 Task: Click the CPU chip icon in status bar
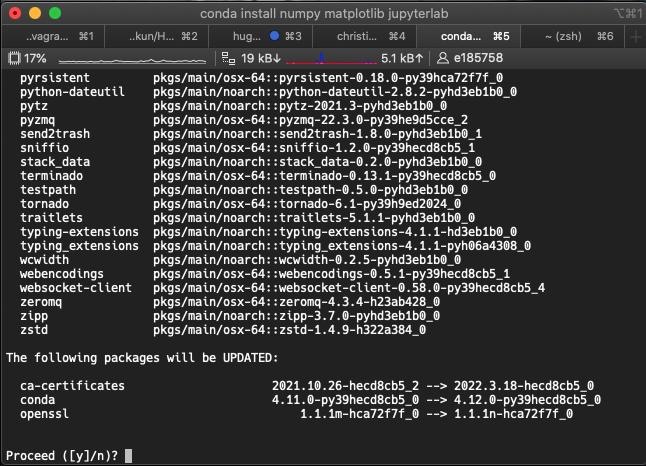(x=14, y=58)
